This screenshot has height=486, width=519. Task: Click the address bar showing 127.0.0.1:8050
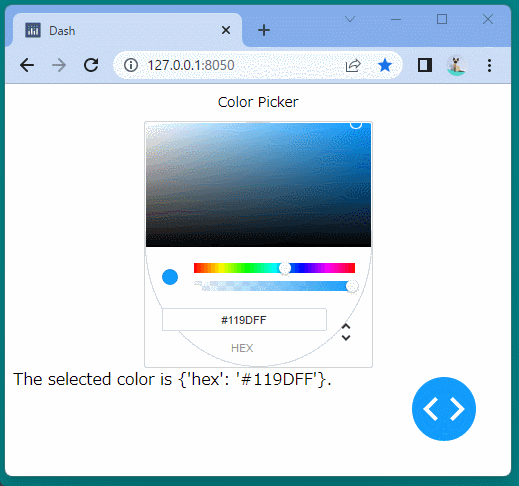coord(258,65)
